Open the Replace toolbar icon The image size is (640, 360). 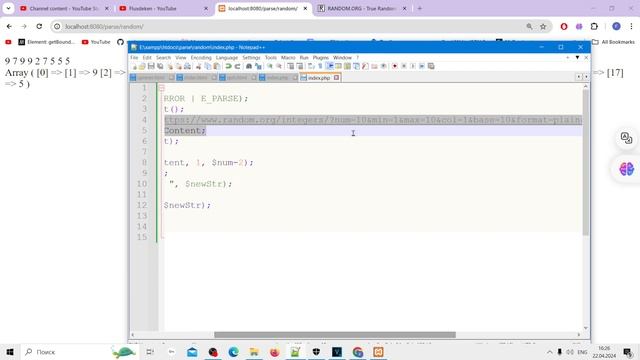[258, 66]
